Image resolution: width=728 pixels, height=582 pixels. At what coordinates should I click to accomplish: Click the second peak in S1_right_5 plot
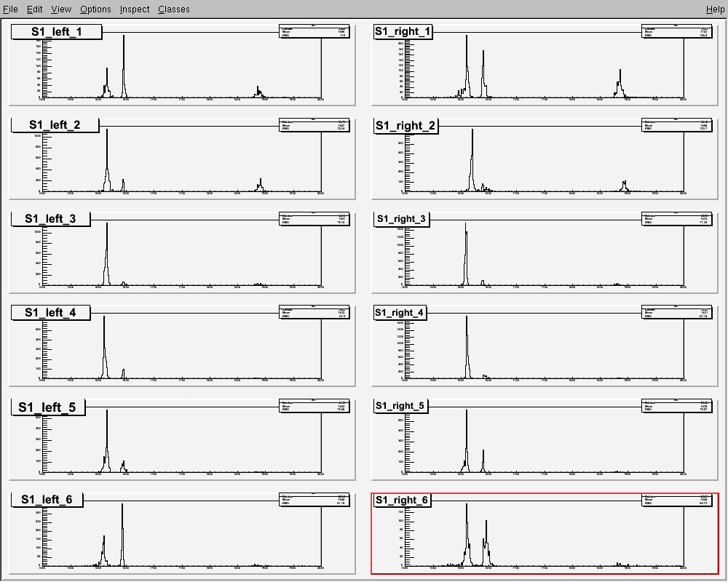point(483,461)
